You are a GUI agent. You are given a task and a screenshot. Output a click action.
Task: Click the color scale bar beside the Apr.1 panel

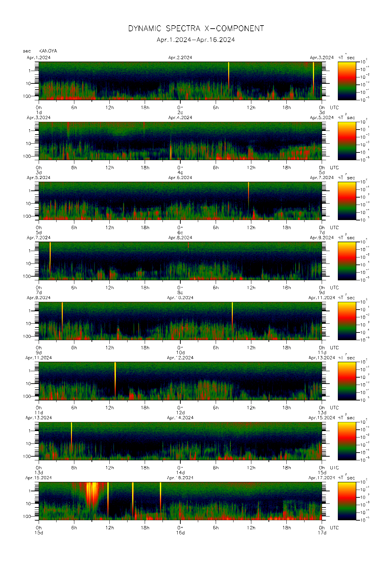coord(347,81)
